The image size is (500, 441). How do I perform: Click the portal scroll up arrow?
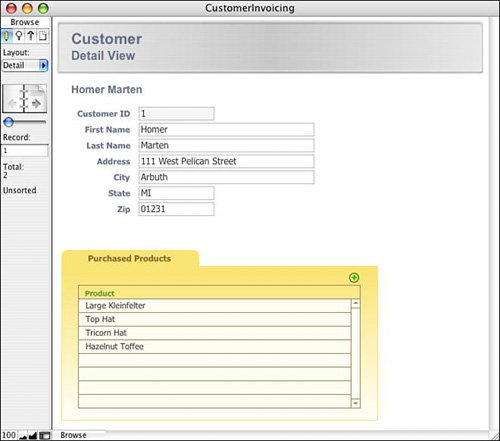click(356, 303)
